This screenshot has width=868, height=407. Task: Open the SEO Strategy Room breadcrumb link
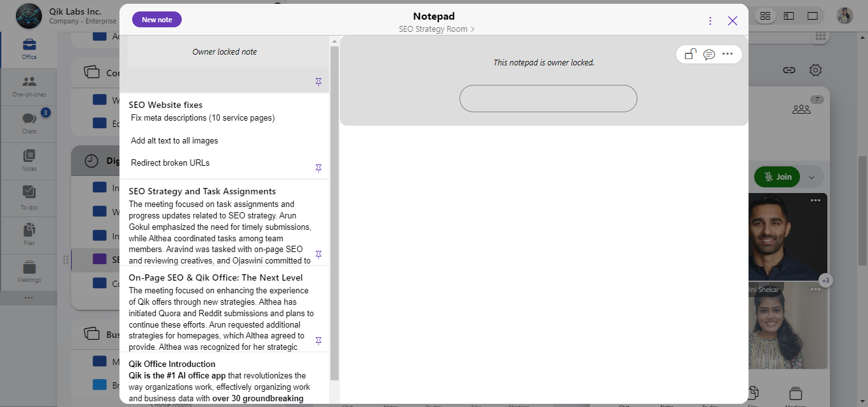click(x=436, y=29)
